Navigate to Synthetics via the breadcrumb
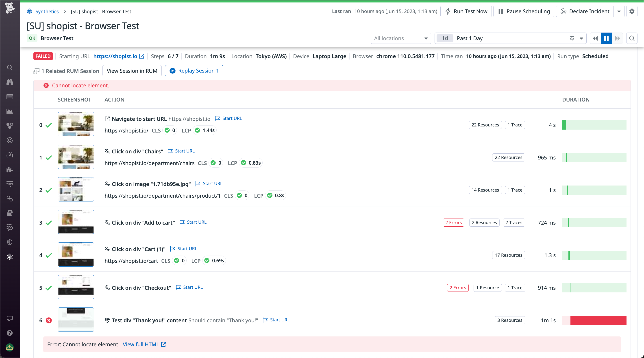Viewport: 644px width, 358px height. tap(47, 11)
